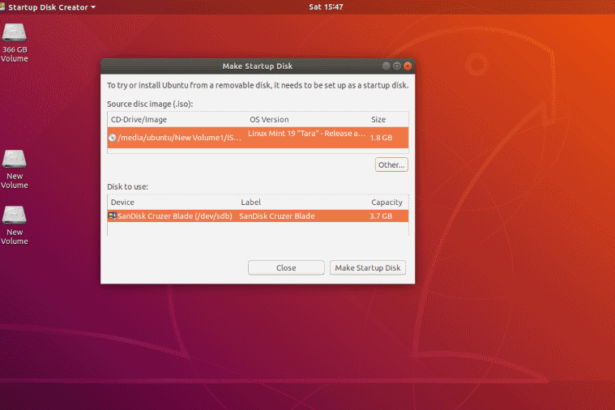
Task: Sort disks by the Capacity column header
Action: [386, 202]
